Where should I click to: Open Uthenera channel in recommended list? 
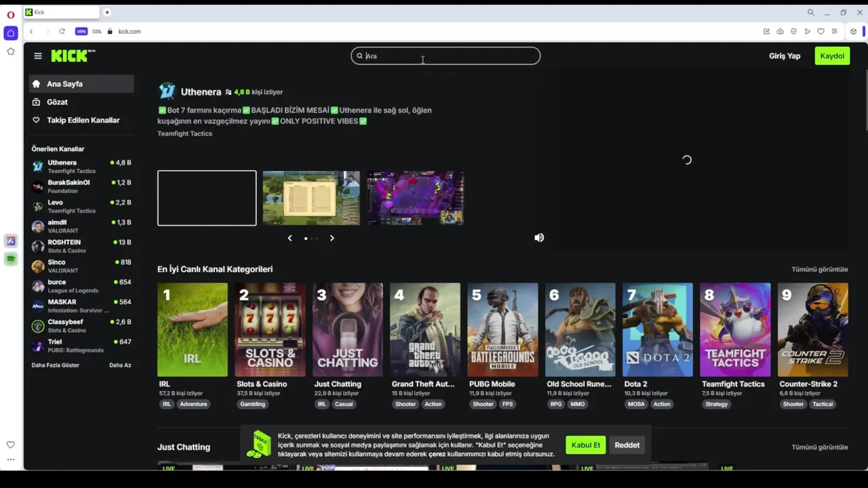tap(81, 166)
